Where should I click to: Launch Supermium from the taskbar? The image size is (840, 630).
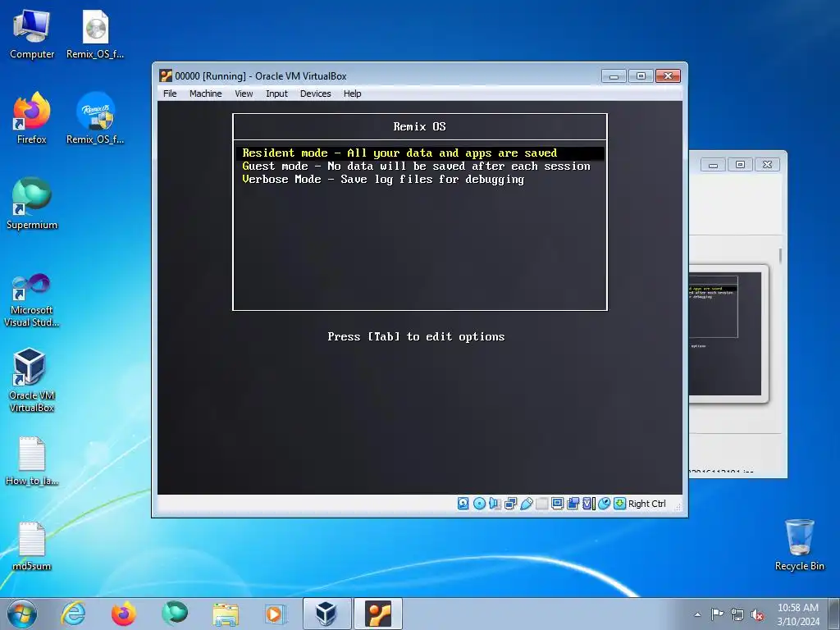175,614
